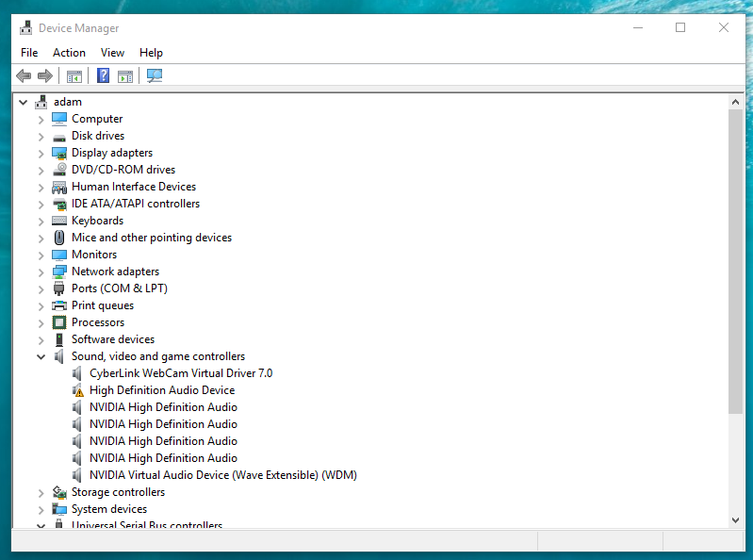Select the Human Interface Devices label
This screenshot has width=753, height=560.
point(134,187)
